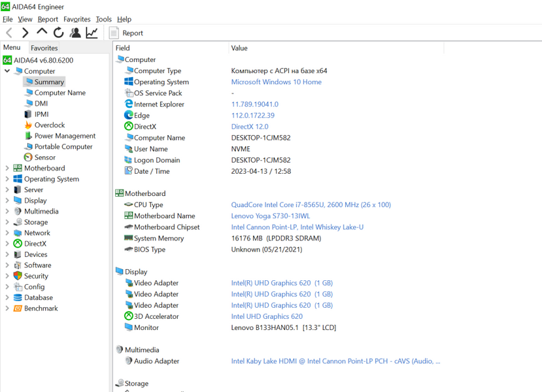Go forward with the right arrow toolbar icon
542x392 pixels.
tap(25, 33)
